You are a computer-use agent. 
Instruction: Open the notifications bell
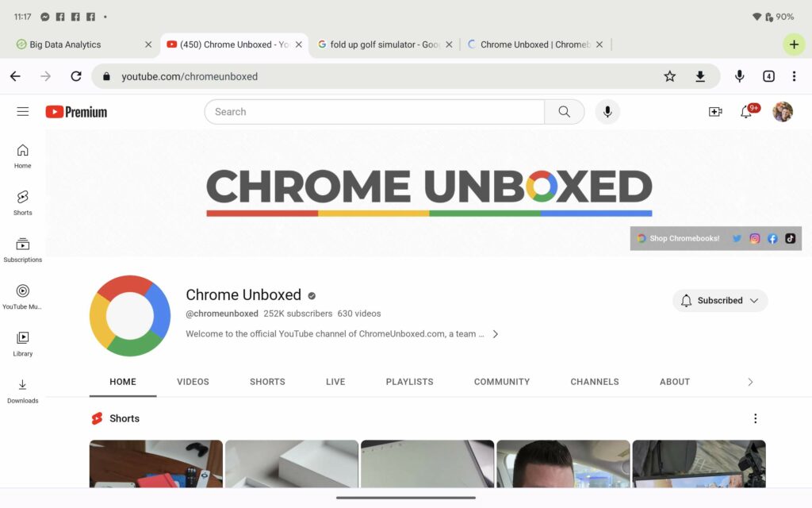point(745,112)
